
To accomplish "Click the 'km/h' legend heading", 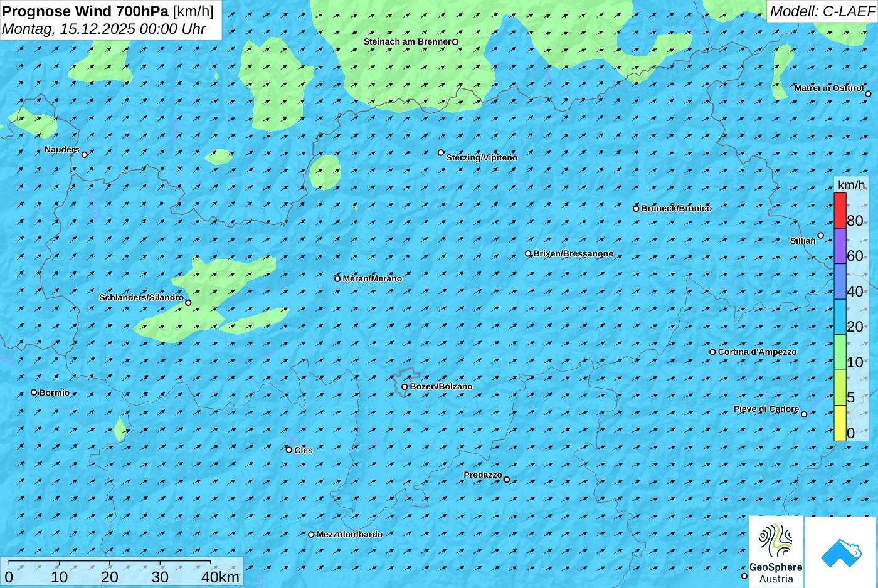I will pos(852,185).
